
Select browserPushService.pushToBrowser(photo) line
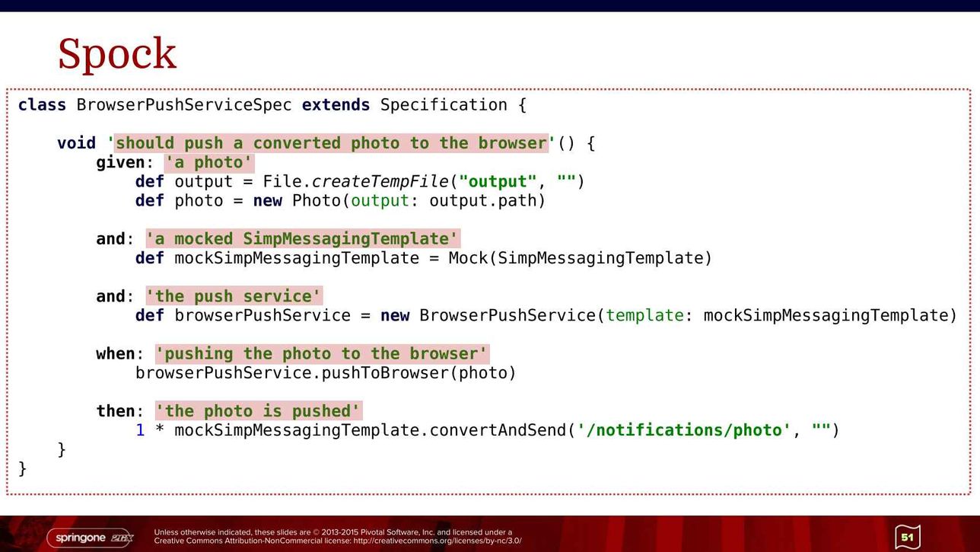click(326, 373)
